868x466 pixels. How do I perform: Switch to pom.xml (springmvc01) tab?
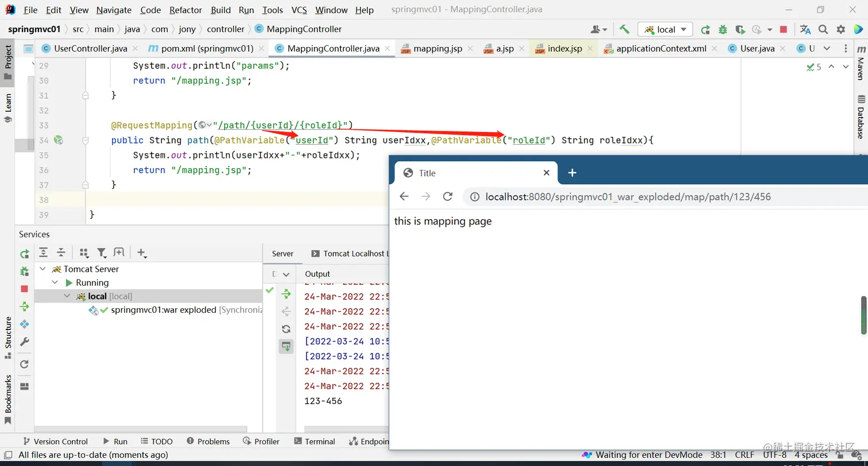point(208,48)
